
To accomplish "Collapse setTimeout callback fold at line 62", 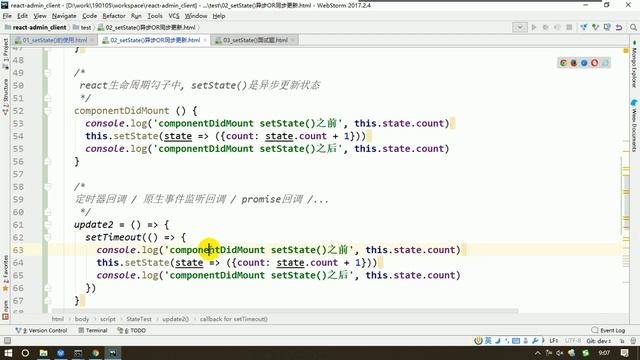I will click(x=47, y=237).
